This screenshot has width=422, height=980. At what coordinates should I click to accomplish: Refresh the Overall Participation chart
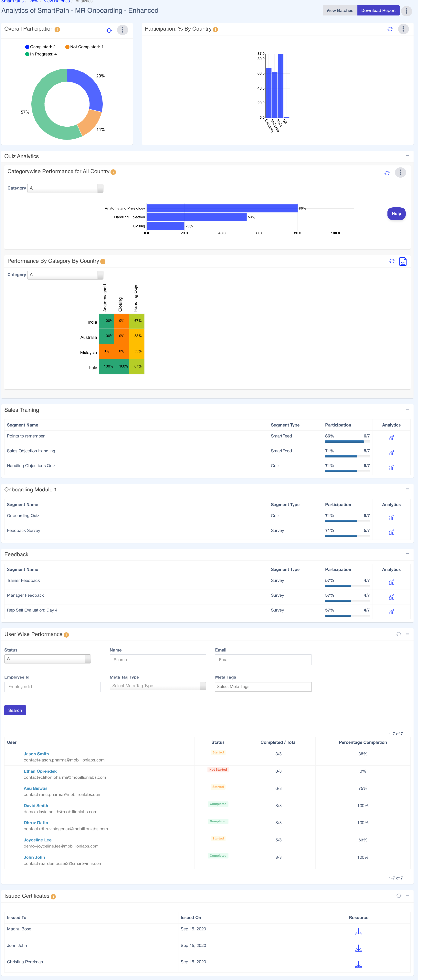(110, 30)
